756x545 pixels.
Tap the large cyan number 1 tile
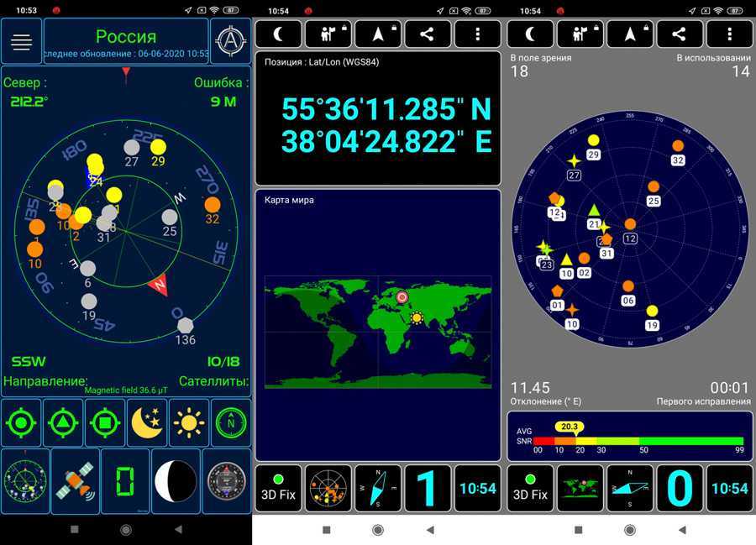pos(428,488)
